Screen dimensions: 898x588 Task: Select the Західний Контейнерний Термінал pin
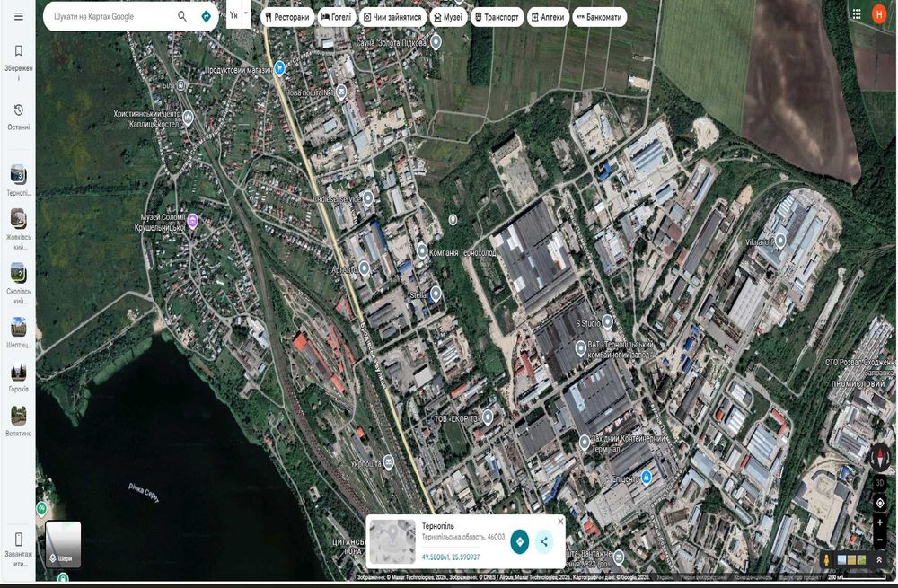click(x=585, y=442)
